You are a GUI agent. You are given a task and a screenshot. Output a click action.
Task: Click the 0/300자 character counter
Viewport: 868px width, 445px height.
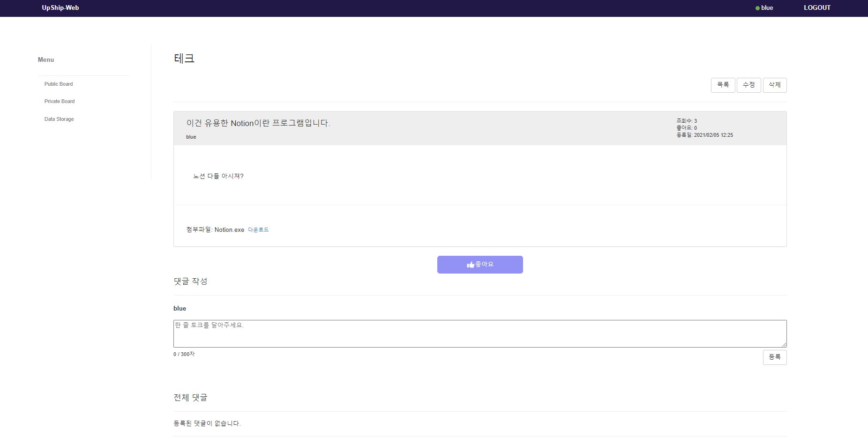pos(184,354)
